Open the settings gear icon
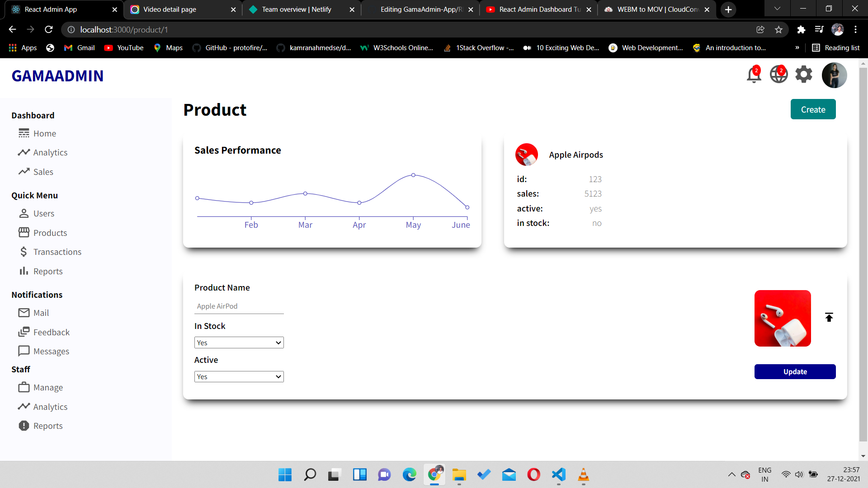Screen dimensions: 868x488 [x=803, y=75]
